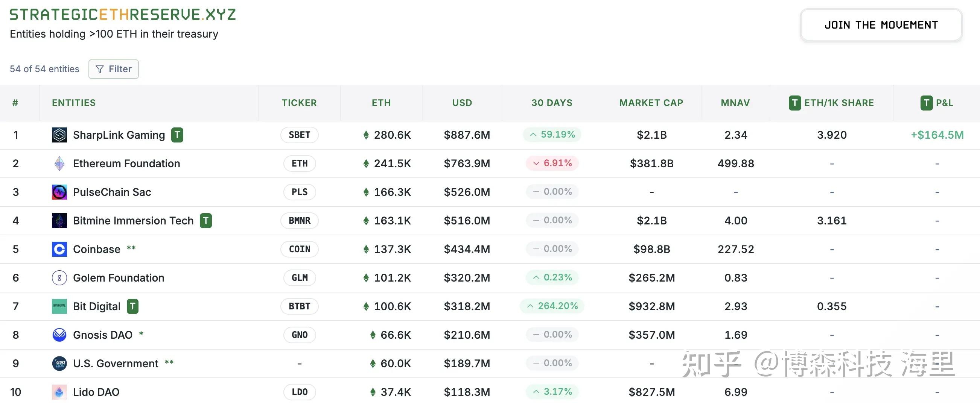Screen dimensions: 980x403
Task: Click the SharpLink Gaming logo icon
Action: pyautogui.click(x=59, y=135)
